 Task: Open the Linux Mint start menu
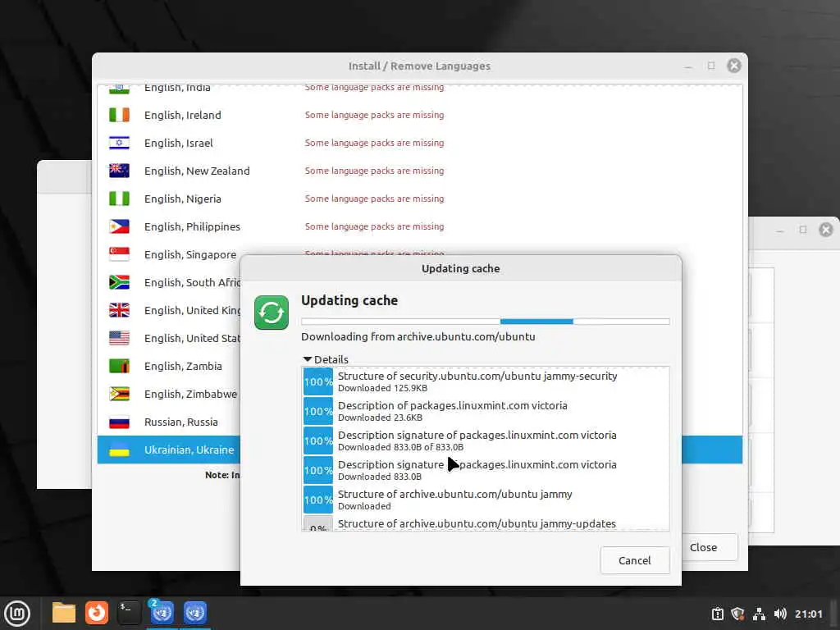(x=17, y=613)
